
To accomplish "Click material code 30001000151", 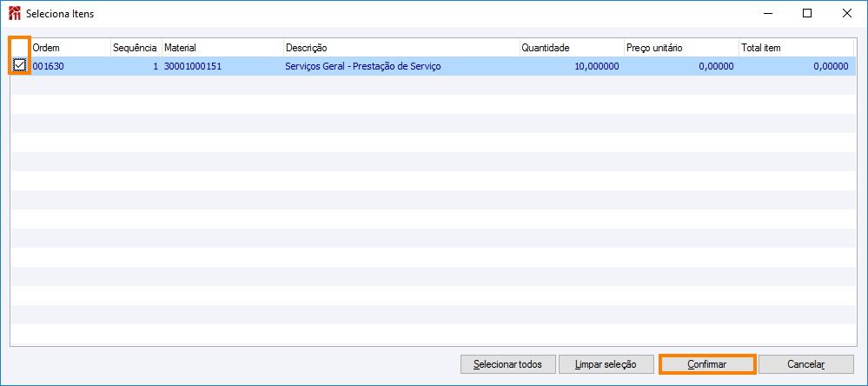I will [x=192, y=66].
